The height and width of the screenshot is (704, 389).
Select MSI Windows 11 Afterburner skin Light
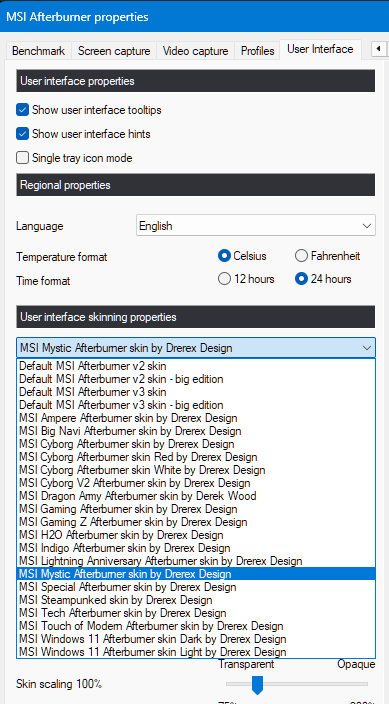pos(196,651)
